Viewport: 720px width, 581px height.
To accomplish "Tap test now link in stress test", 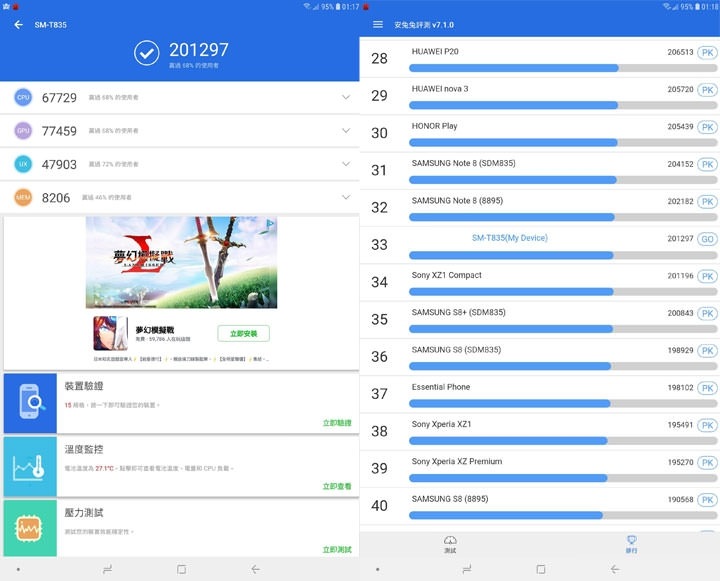I will (337, 549).
